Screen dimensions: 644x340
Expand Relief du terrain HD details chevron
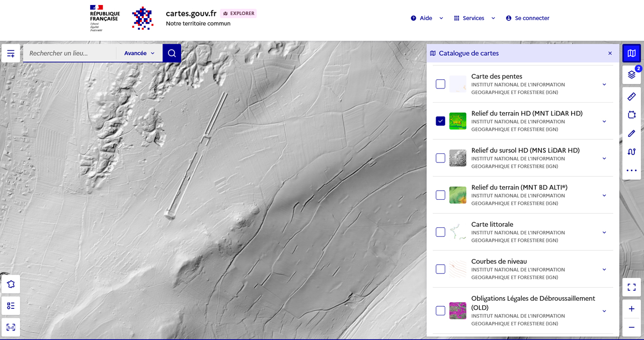click(x=604, y=121)
